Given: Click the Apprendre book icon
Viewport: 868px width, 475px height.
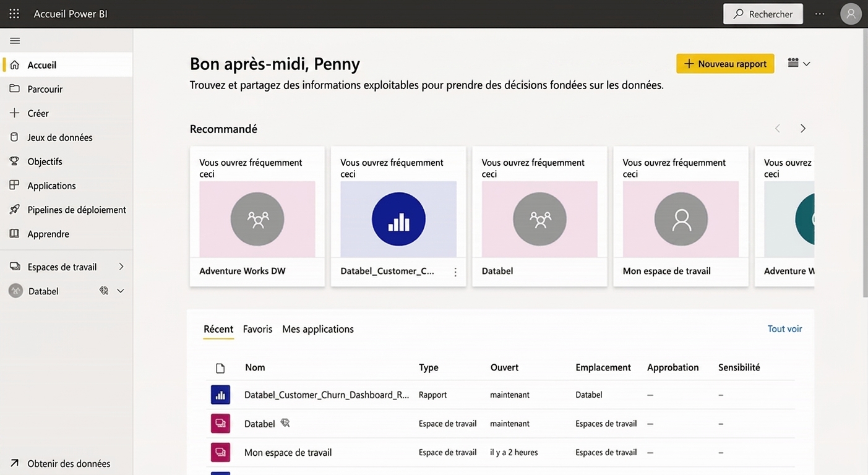Looking at the screenshot, I should click(15, 234).
